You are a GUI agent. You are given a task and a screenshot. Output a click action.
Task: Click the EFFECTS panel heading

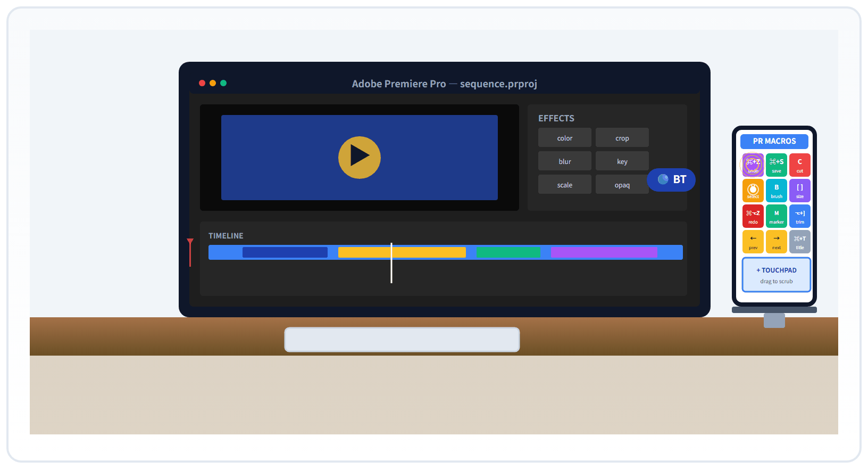coord(556,118)
